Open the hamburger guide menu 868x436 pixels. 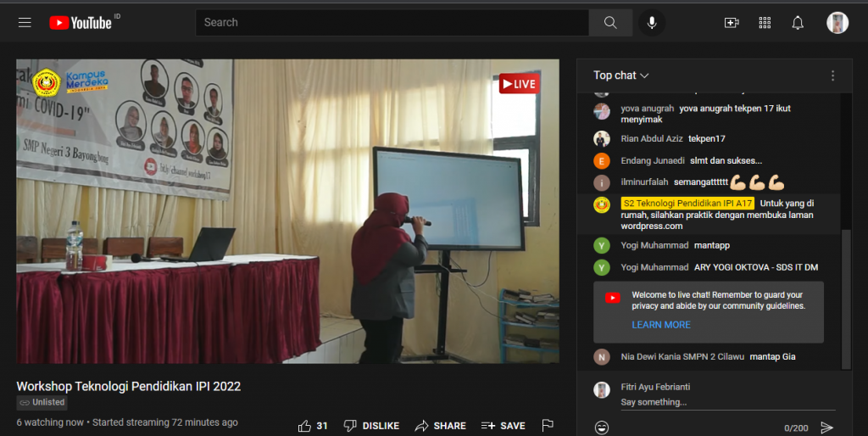[x=25, y=23]
